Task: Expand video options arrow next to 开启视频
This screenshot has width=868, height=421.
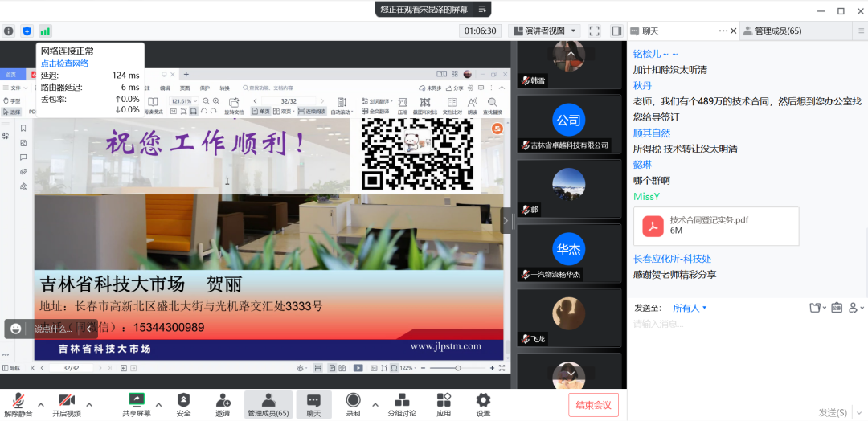Action: click(x=89, y=404)
